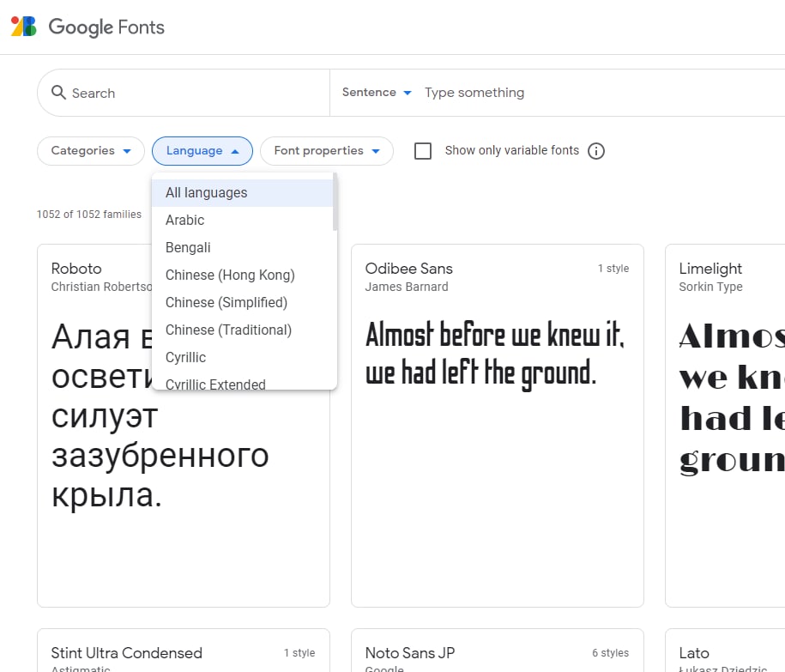Image resolution: width=785 pixels, height=672 pixels.
Task: Select Arabic from language list
Action: 242,221
